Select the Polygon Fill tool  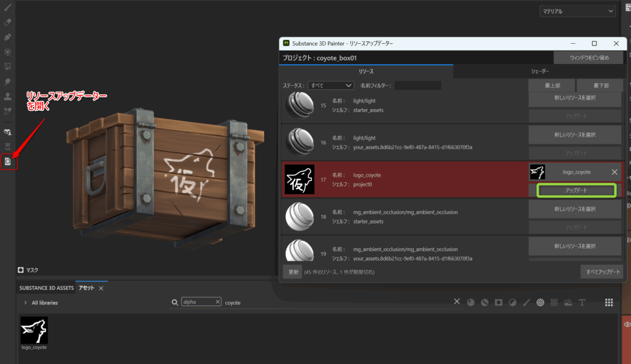(x=8, y=52)
